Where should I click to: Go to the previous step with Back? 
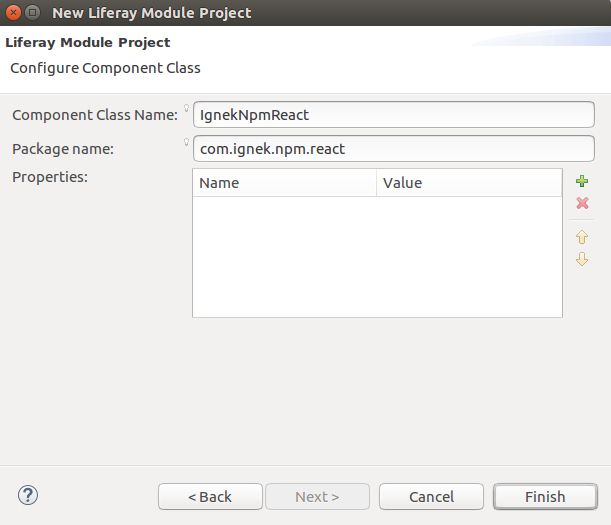click(210, 497)
